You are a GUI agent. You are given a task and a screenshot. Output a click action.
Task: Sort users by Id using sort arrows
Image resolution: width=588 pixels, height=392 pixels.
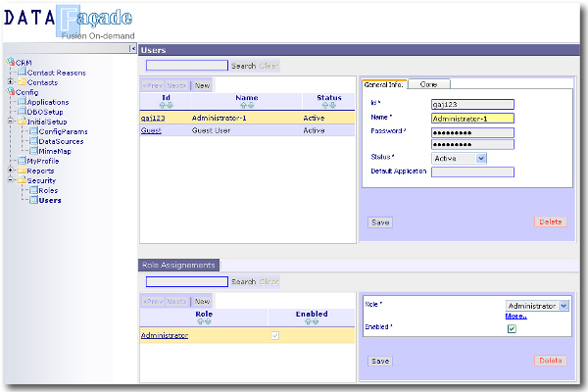(x=167, y=106)
